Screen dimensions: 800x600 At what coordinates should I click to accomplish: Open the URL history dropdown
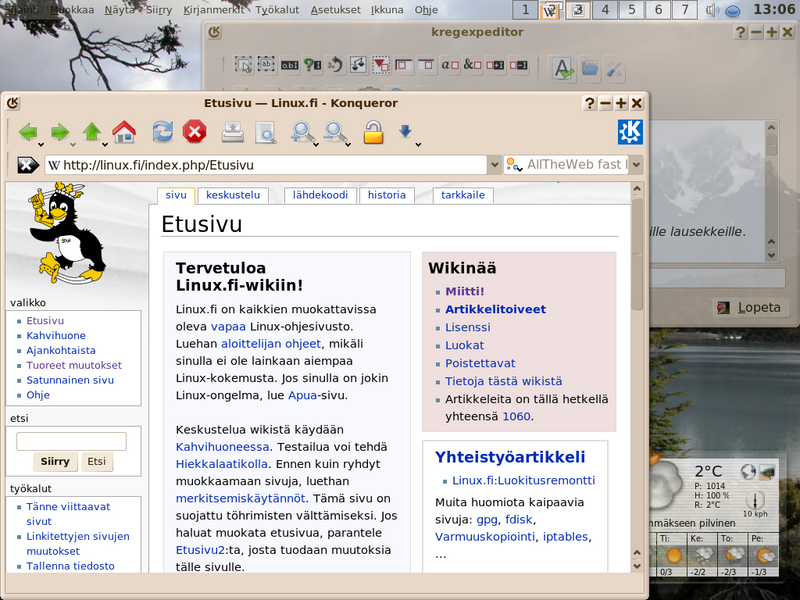[494, 164]
